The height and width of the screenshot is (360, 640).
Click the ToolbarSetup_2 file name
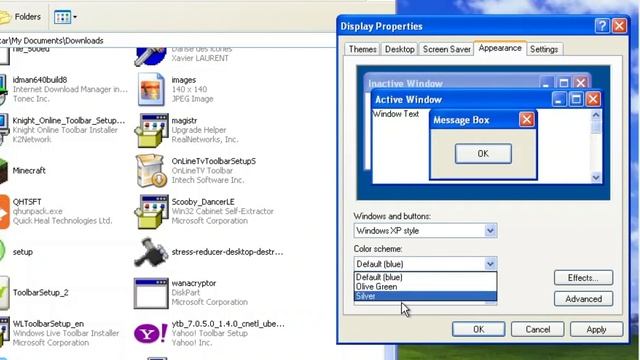coord(40,293)
